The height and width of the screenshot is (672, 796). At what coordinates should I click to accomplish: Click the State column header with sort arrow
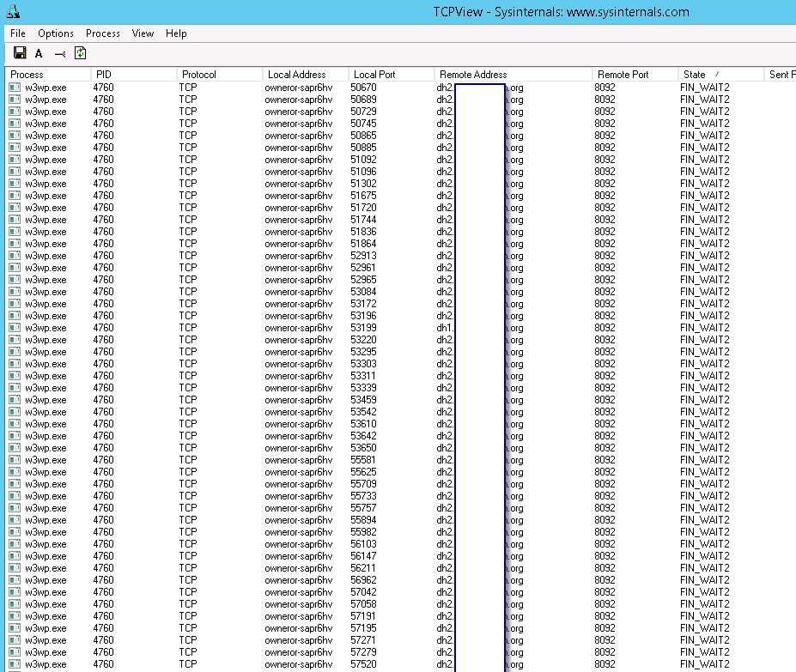click(x=720, y=75)
